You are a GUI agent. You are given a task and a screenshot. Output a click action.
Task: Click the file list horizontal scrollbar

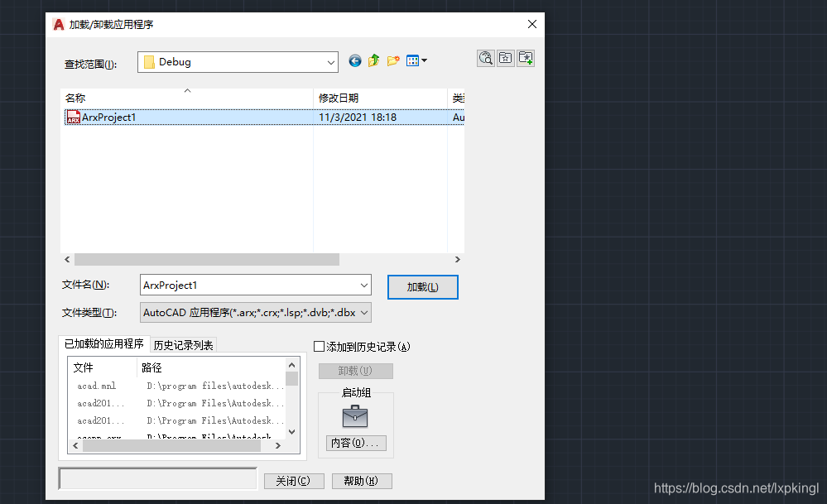(207, 259)
